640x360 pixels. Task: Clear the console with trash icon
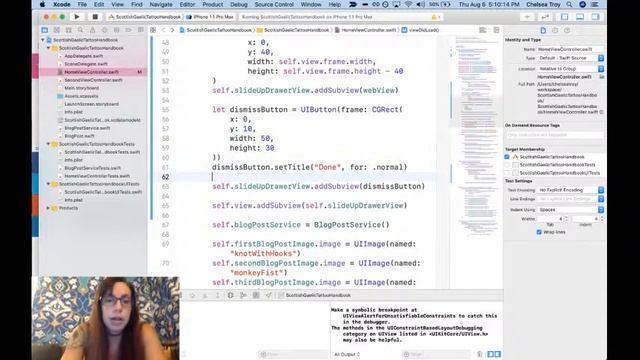pos(480,354)
